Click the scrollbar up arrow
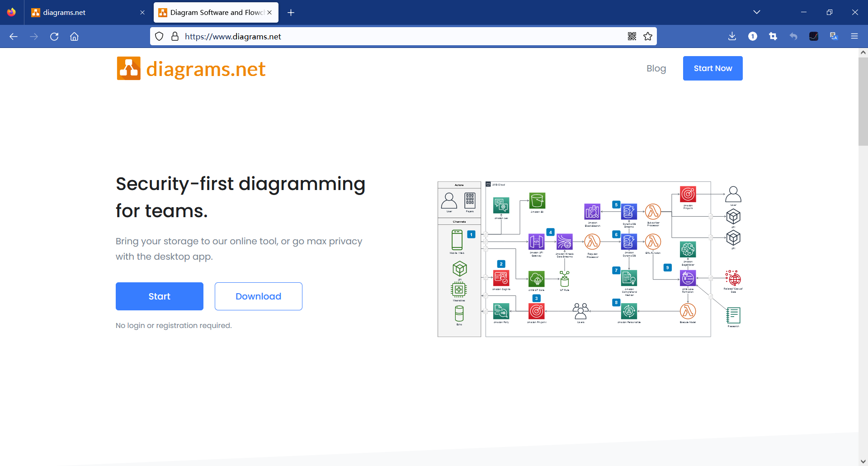This screenshot has width=868, height=466. 863,52
